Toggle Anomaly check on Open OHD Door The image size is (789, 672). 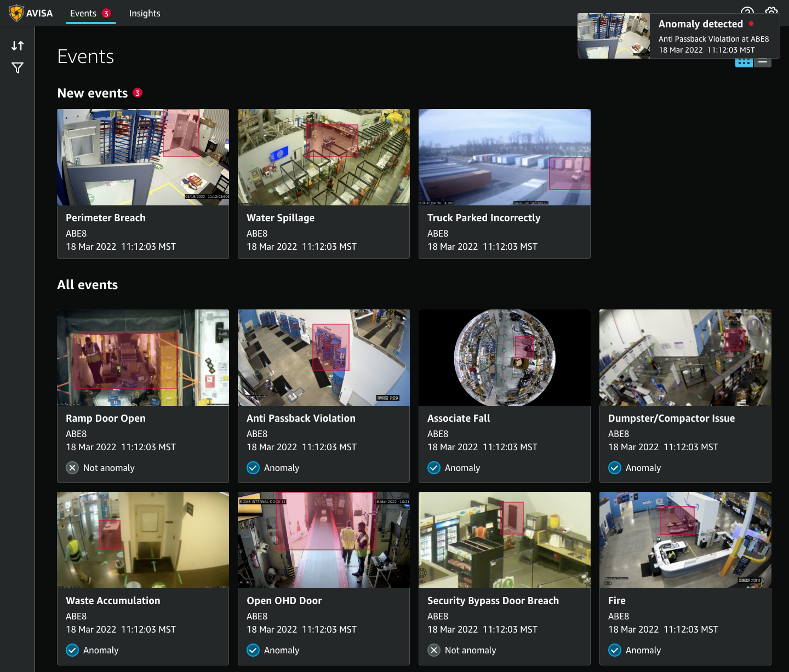(x=253, y=650)
